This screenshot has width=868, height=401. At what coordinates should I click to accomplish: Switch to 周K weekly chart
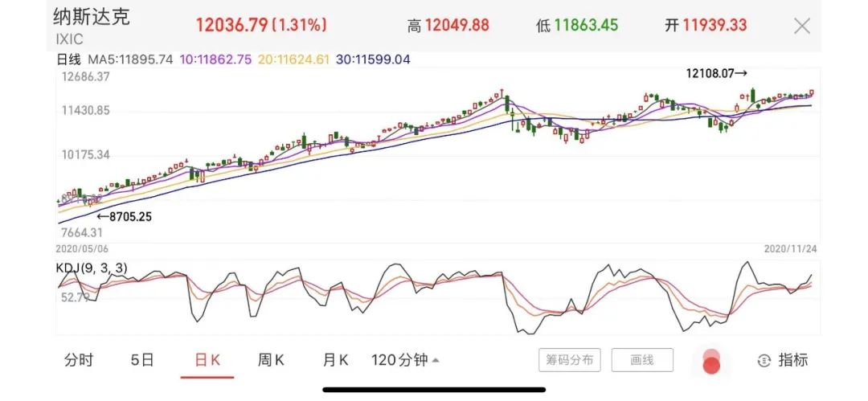(271, 360)
